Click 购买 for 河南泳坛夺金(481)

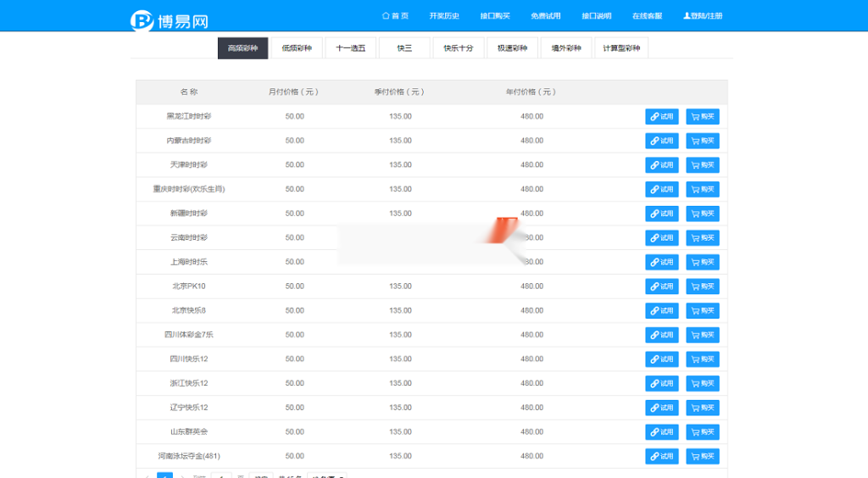[703, 457]
